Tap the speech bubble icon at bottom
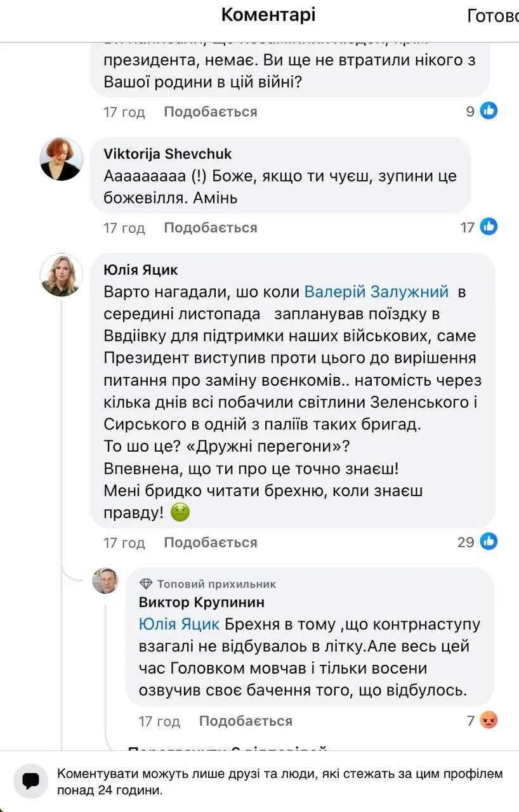Image resolution: width=519 pixels, height=812 pixels. click(30, 781)
